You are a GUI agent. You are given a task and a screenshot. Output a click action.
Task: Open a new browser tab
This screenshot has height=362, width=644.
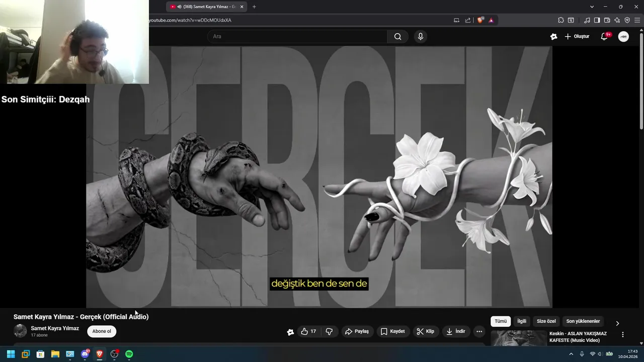click(254, 7)
